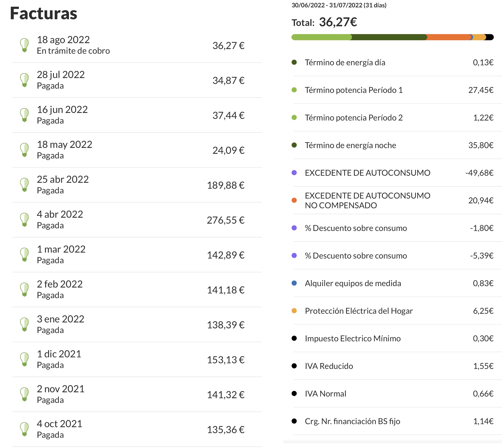
Task: Click lightbulb icon beside 18 ago 2022 invoice
Action: coord(24,45)
